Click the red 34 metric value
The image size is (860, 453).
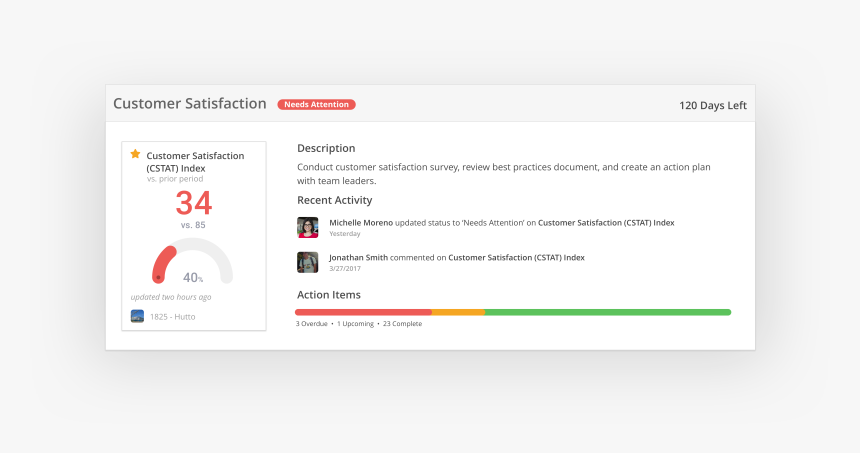194,203
